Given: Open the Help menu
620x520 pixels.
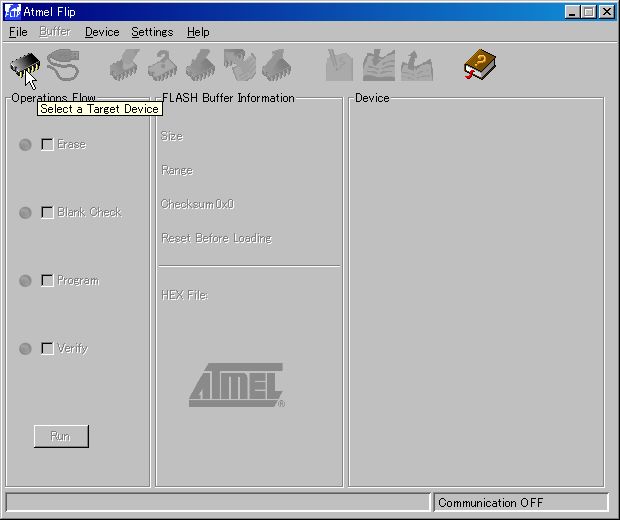Looking at the screenshot, I should [198, 32].
